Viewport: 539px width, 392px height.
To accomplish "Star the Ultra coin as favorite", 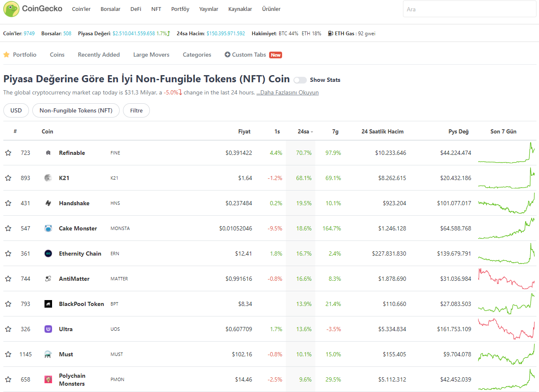I will point(8,329).
